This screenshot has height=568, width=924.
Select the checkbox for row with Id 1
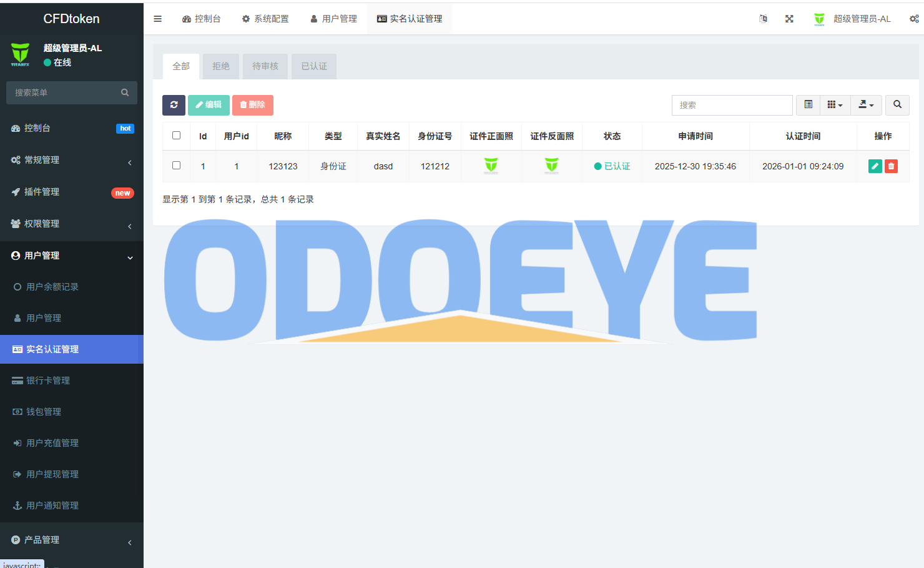tap(176, 166)
